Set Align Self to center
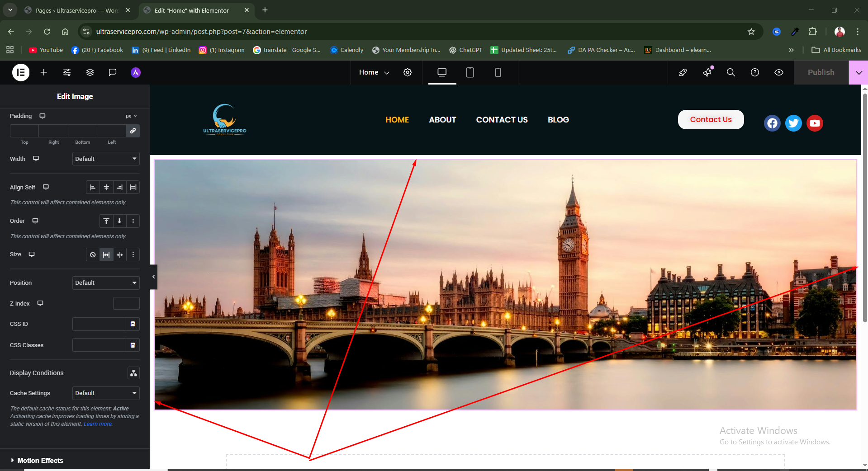This screenshot has width=868, height=471. coord(106,187)
